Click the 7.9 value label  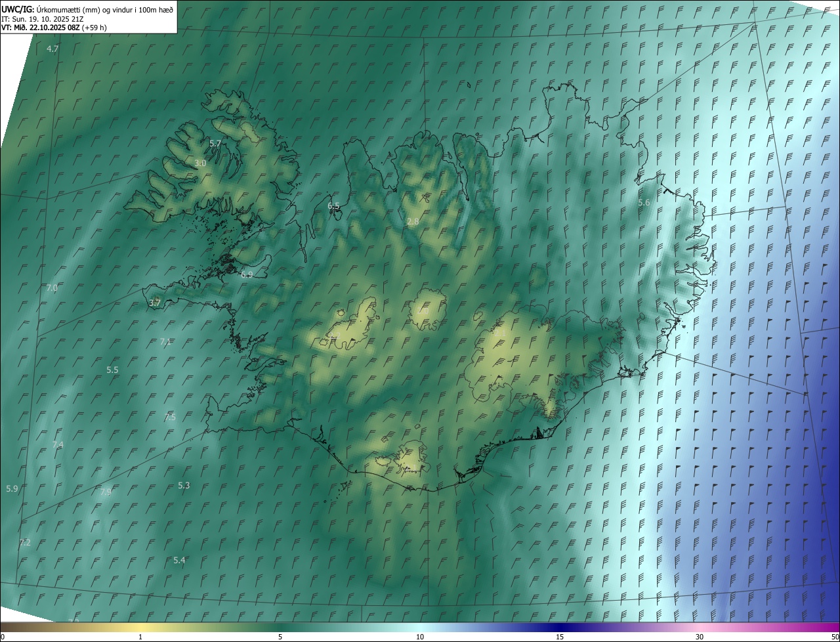click(x=106, y=492)
